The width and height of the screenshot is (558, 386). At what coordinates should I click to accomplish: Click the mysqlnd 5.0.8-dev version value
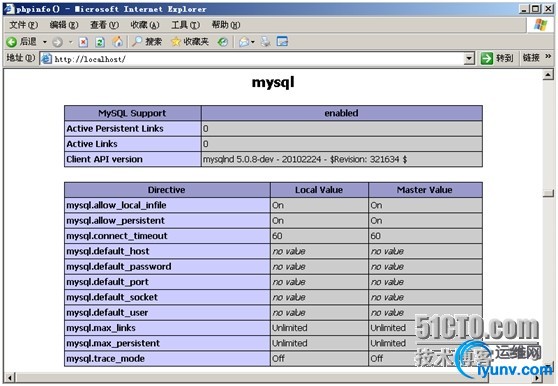coord(305,159)
